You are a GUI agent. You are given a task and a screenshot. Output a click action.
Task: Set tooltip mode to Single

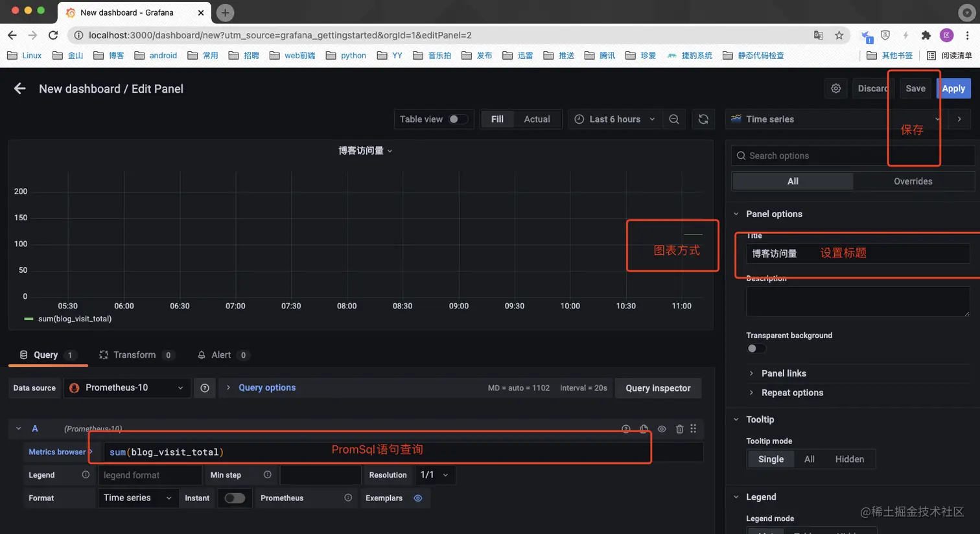coord(771,459)
